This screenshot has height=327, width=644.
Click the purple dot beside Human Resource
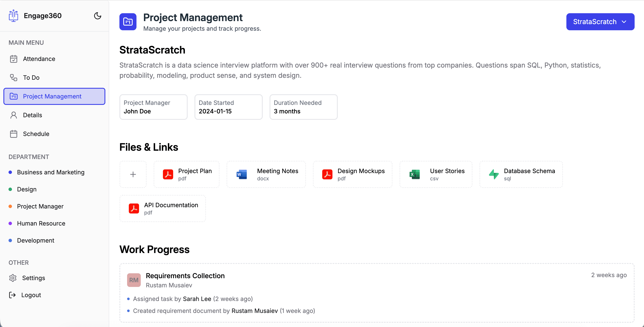(10, 223)
